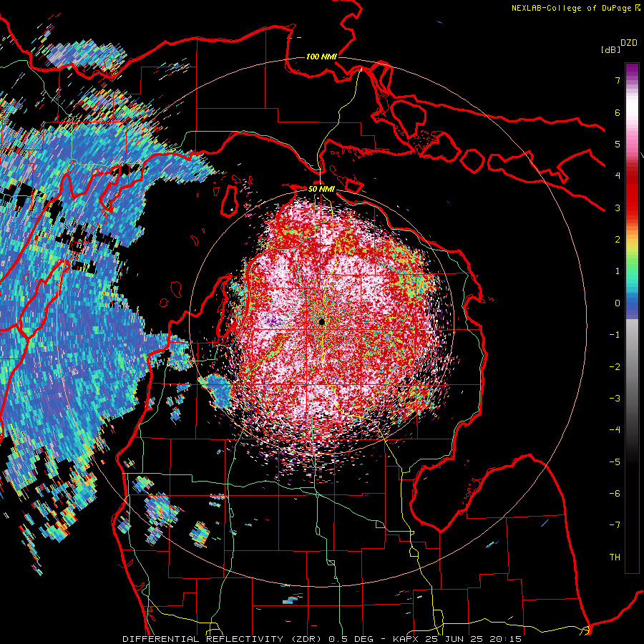Click the -5 tick on the color scale
The image size is (644, 644).
pos(615,462)
